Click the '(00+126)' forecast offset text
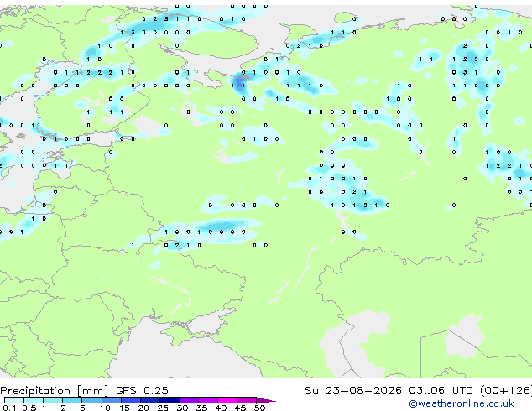The height and width of the screenshot is (411, 532). point(505,391)
